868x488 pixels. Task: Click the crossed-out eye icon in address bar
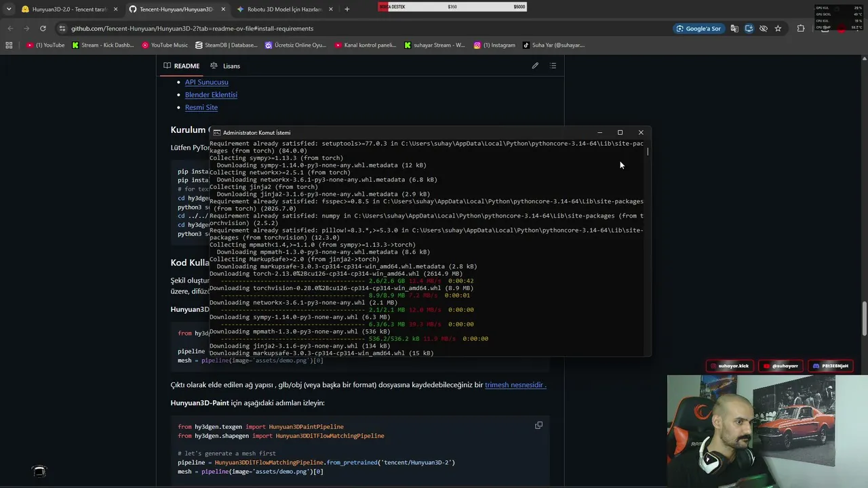[x=764, y=28]
